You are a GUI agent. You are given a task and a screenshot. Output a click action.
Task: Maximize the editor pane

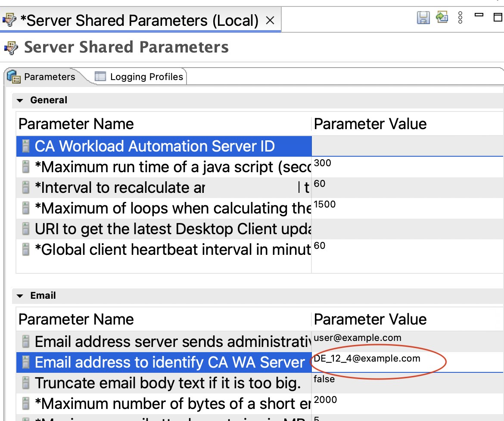tap(498, 17)
